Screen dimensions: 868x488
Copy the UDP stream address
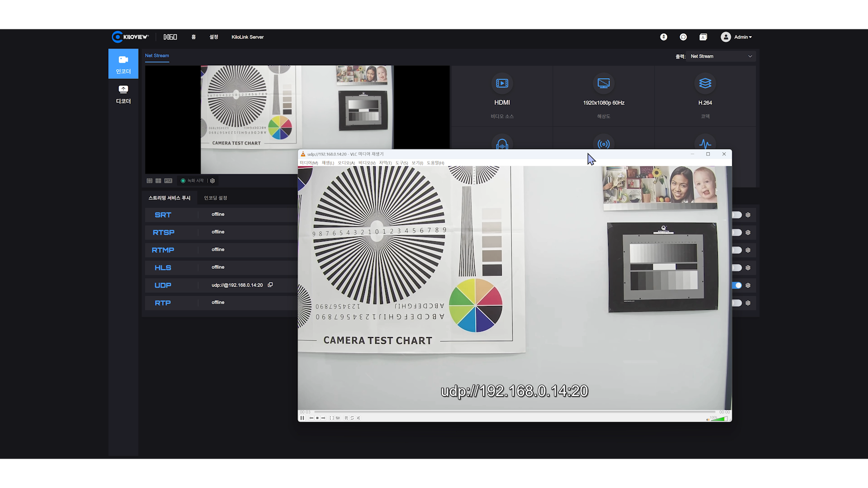[x=270, y=285]
